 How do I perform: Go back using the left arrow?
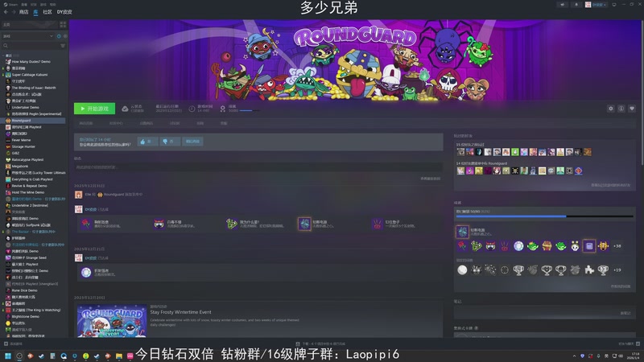click(x=6, y=12)
